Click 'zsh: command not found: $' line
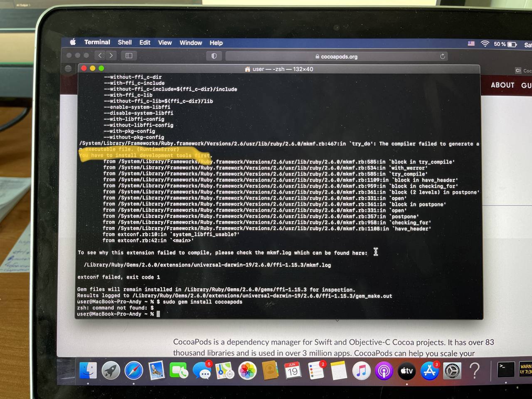This screenshot has width=532, height=399. pos(115,308)
